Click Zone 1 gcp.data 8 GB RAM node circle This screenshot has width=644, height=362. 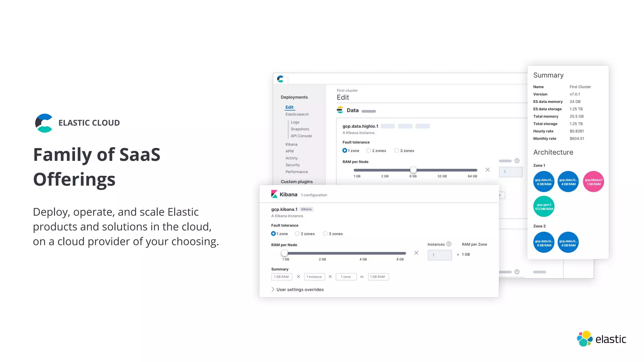point(544,182)
